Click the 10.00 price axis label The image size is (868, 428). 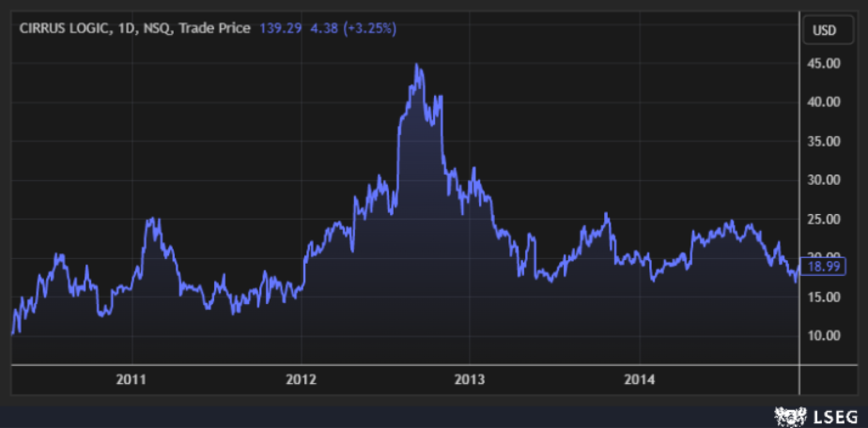pos(824,336)
